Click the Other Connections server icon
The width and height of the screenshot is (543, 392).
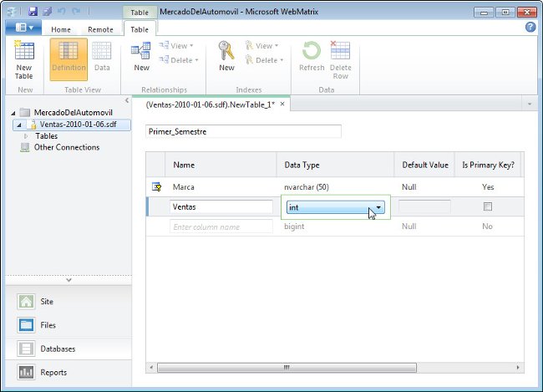point(24,148)
